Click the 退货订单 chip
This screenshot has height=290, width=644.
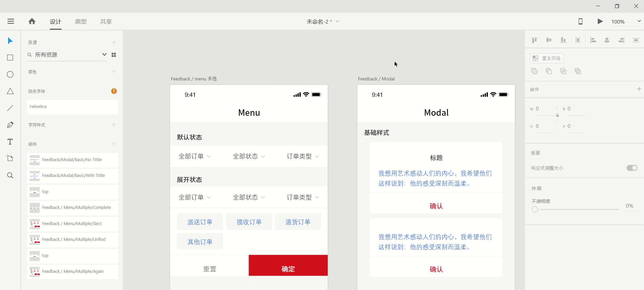298,222
